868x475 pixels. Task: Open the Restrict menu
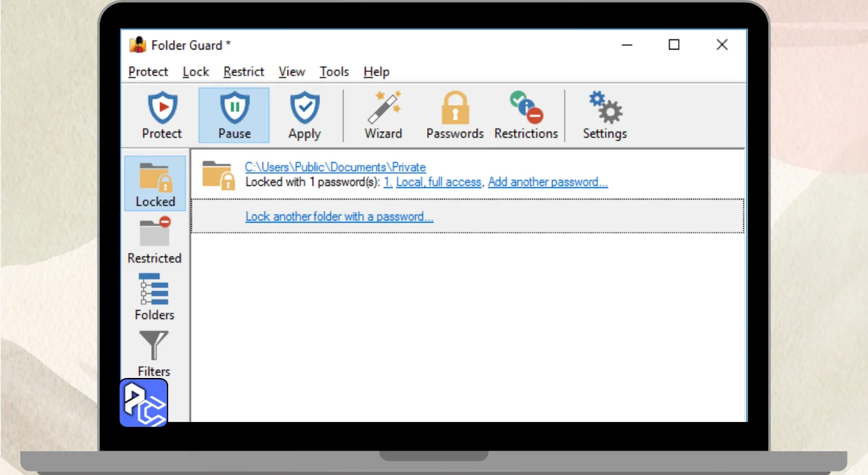(x=243, y=72)
